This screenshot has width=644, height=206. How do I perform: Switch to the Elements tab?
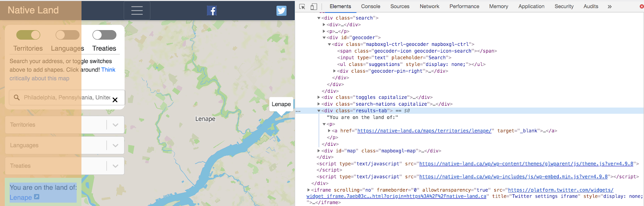click(340, 6)
